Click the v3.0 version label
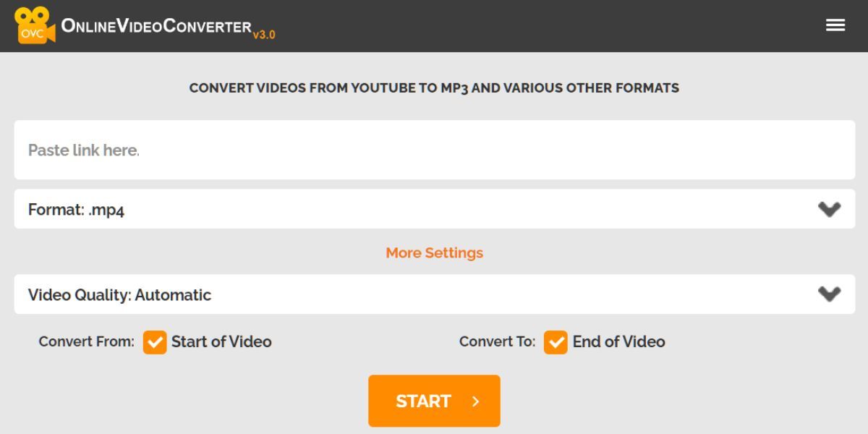868x434 pixels. [264, 34]
